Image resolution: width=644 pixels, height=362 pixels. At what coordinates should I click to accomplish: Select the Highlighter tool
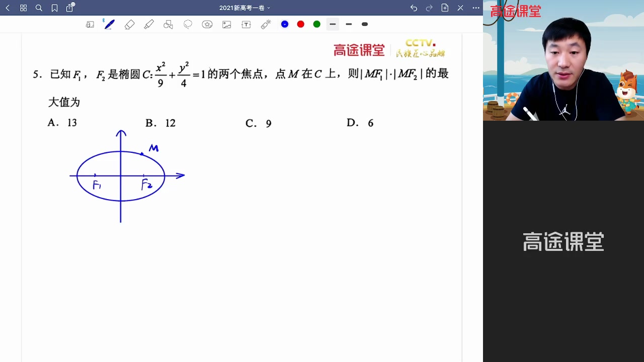coord(149,24)
